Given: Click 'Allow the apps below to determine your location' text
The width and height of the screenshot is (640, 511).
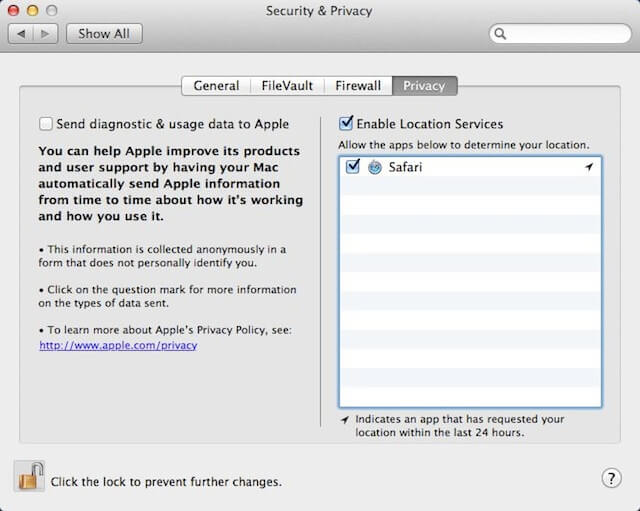Looking at the screenshot, I should 464,145.
